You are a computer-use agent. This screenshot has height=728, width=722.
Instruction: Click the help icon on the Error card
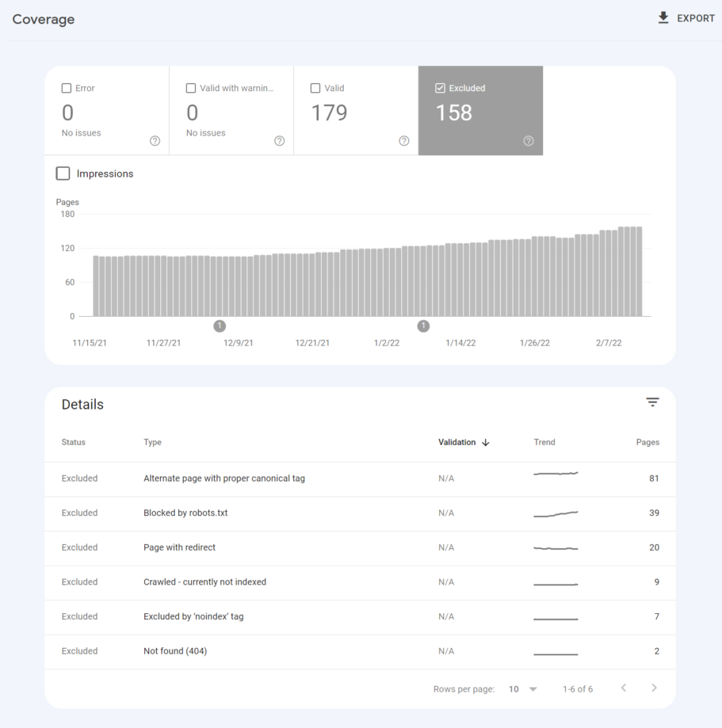pos(155,140)
